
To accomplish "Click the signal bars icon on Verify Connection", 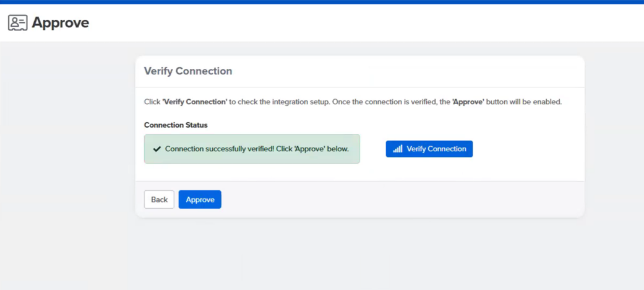I will pos(397,149).
